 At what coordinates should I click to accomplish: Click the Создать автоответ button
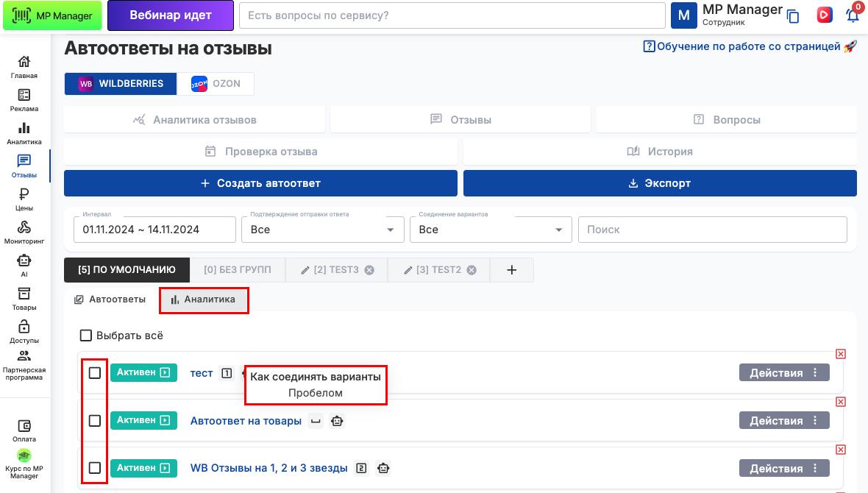[260, 183]
